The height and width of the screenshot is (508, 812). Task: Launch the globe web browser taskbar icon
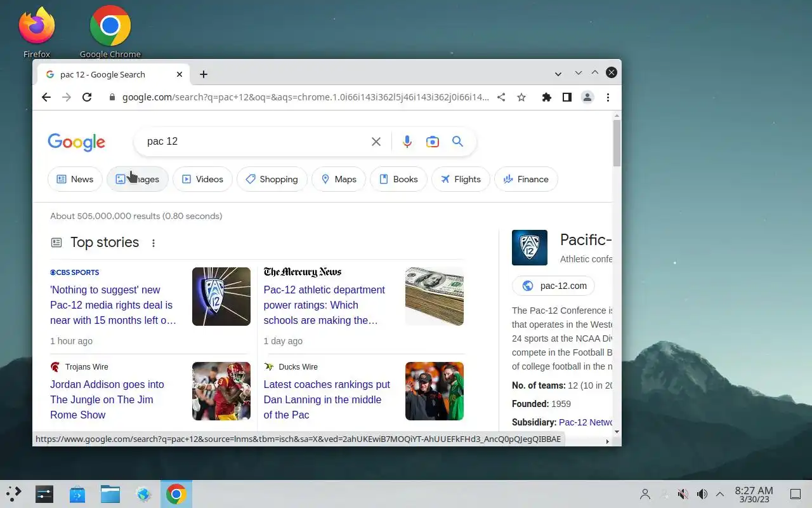(x=143, y=494)
